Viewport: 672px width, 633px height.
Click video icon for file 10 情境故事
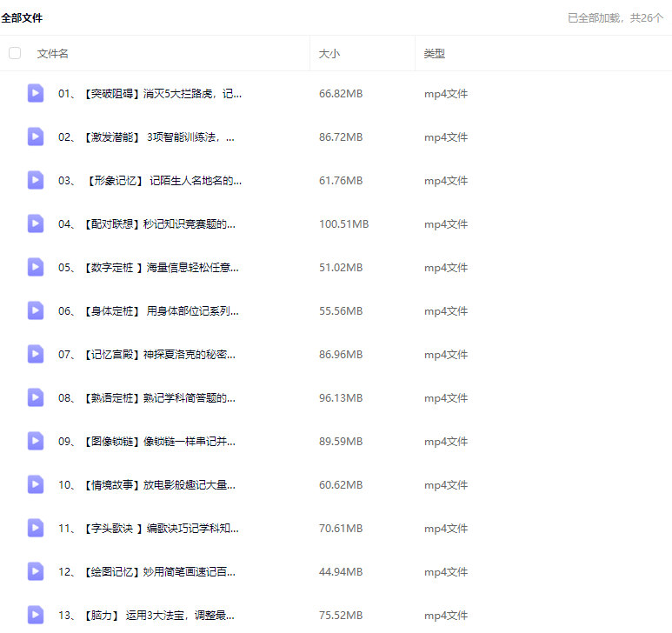tap(35, 485)
